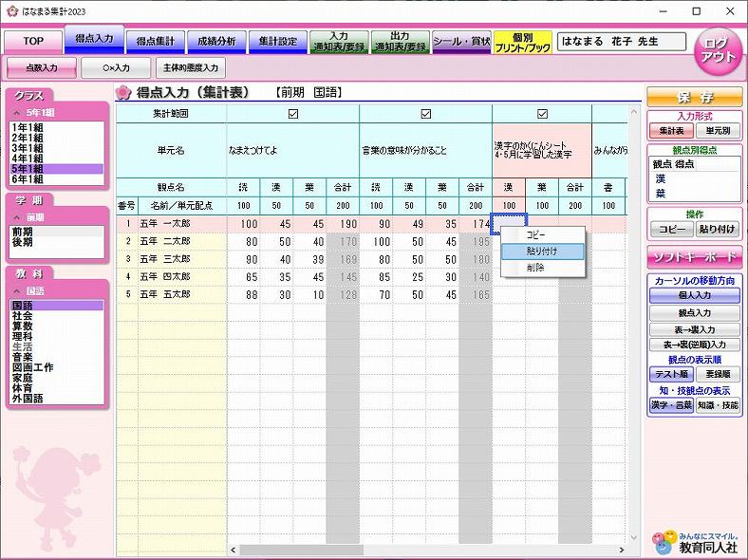Click the flower icon beside 得点入力 heading

click(x=123, y=92)
